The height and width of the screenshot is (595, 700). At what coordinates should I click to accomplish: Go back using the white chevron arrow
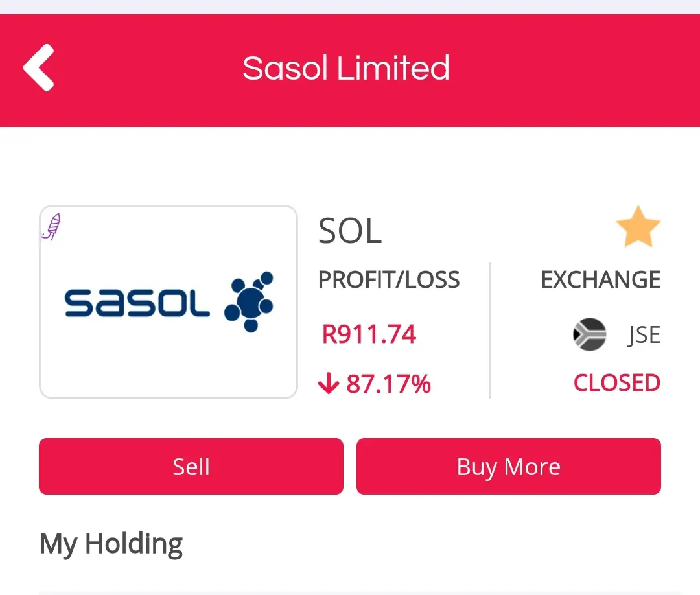[39, 67]
